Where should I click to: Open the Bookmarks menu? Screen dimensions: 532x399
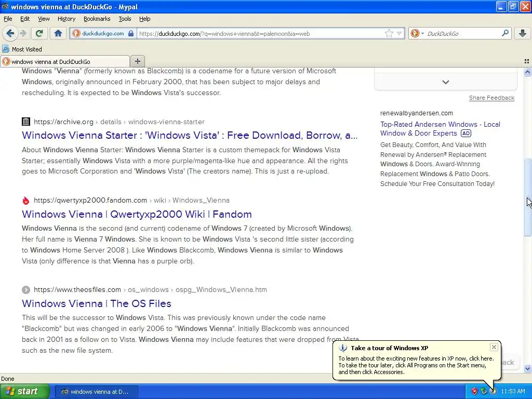click(97, 19)
